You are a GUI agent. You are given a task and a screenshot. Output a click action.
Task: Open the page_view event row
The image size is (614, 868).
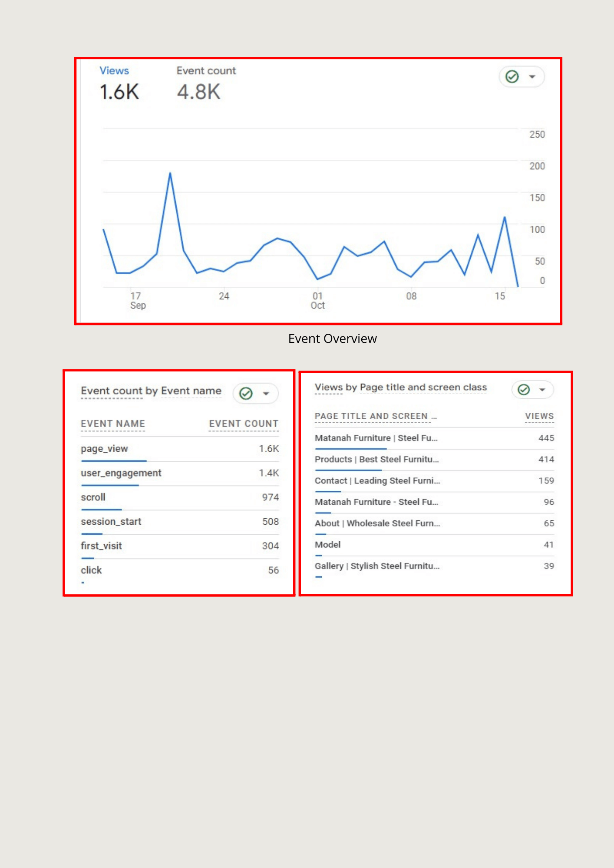point(180,449)
